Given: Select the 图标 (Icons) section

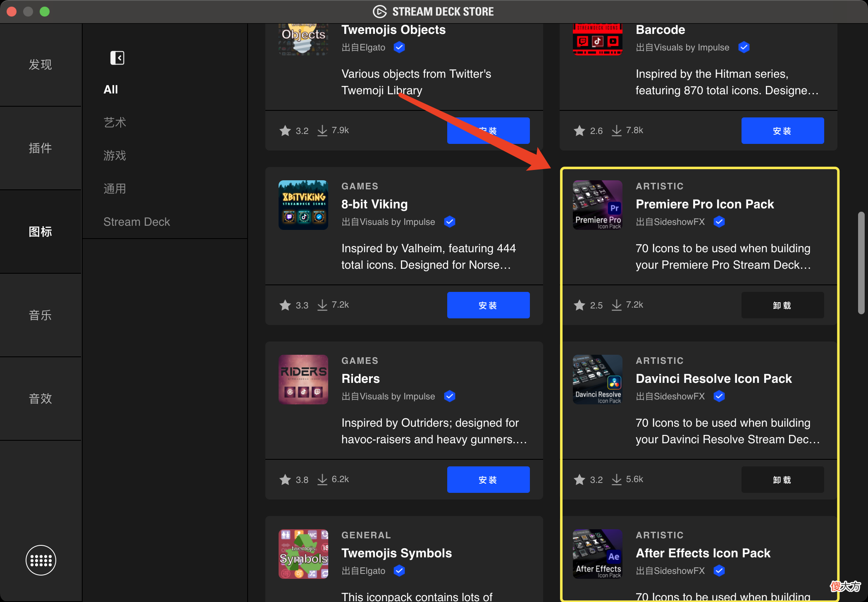Looking at the screenshot, I should tap(41, 232).
